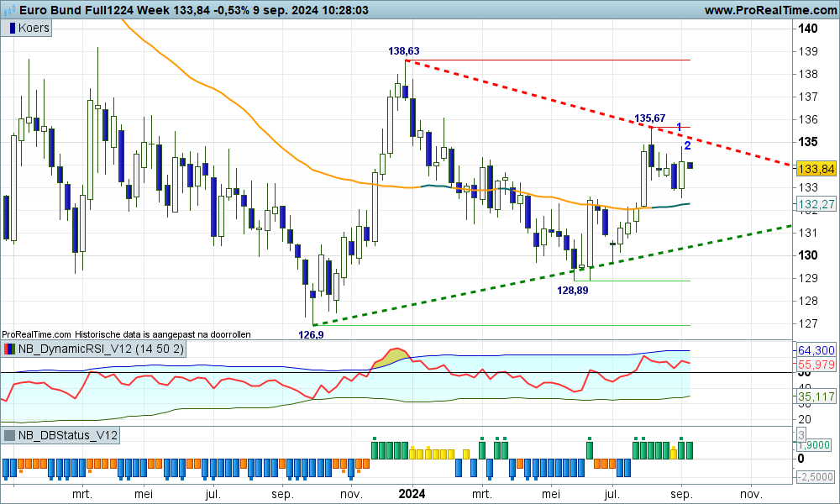
Task: Click the blue wave marker labeled 1
Action: pyautogui.click(x=679, y=127)
